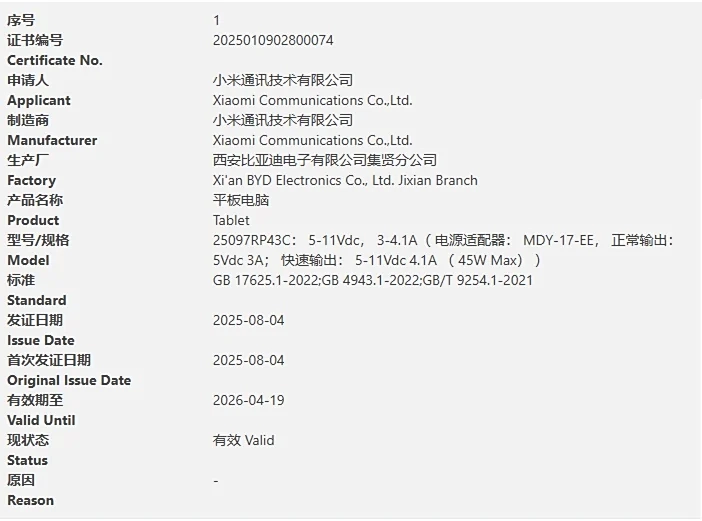
Task: Click the Standard label
Action: [37, 300]
